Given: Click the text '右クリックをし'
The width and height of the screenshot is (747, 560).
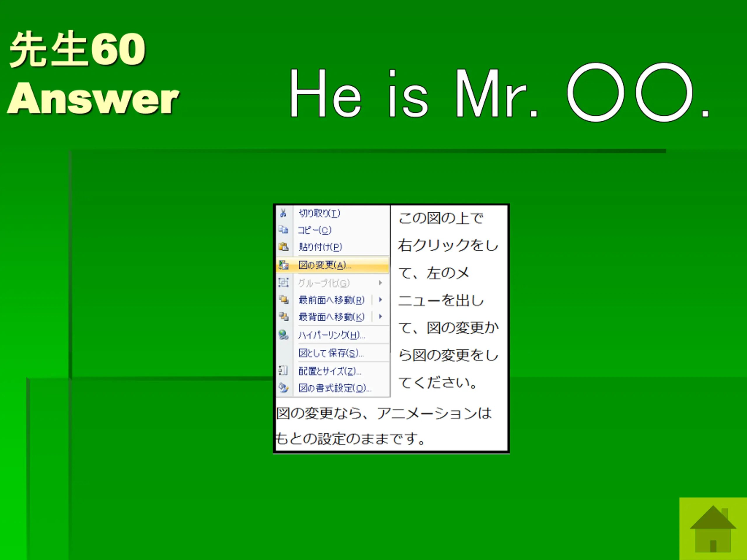Looking at the screenshot, I should point(448,245).
